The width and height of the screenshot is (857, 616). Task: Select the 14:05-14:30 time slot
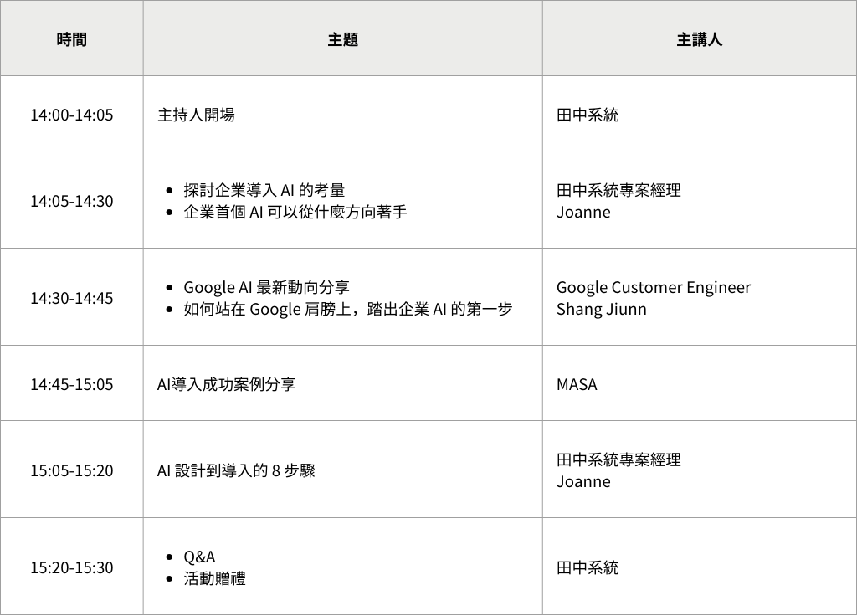click(x=71, y=201)
